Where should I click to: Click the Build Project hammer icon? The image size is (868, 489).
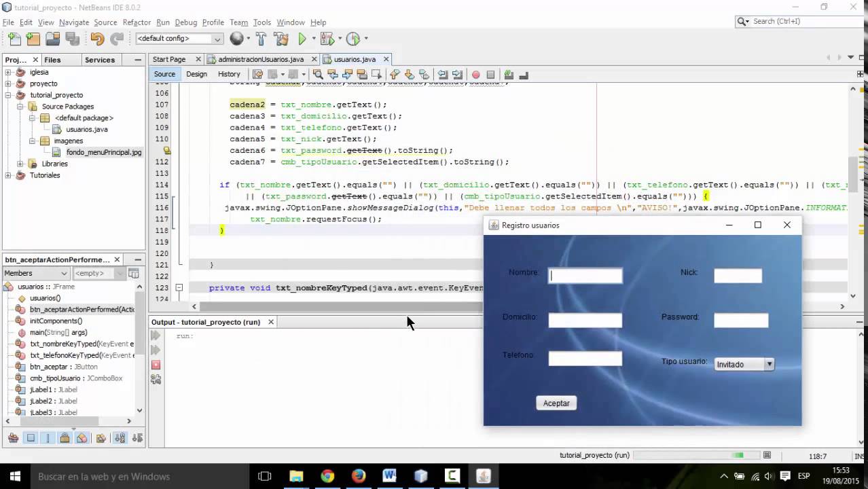click(x=261, y=39)
